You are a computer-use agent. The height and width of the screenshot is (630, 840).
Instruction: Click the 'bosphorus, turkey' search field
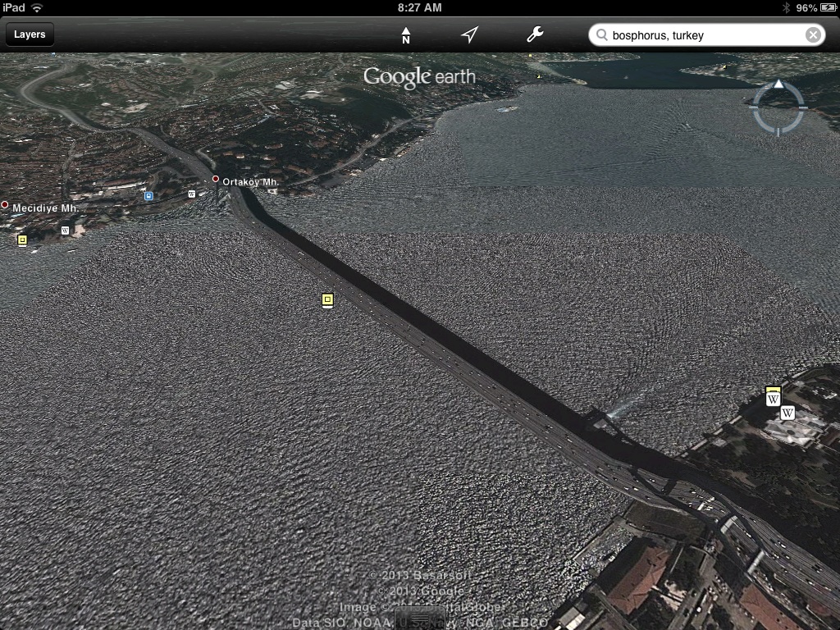coord(706,35)
